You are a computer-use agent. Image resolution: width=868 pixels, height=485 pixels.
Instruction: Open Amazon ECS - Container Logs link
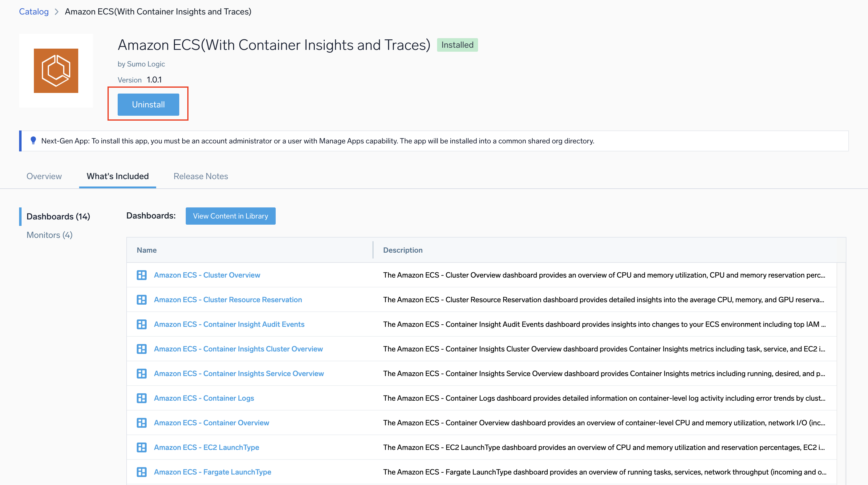204,398
